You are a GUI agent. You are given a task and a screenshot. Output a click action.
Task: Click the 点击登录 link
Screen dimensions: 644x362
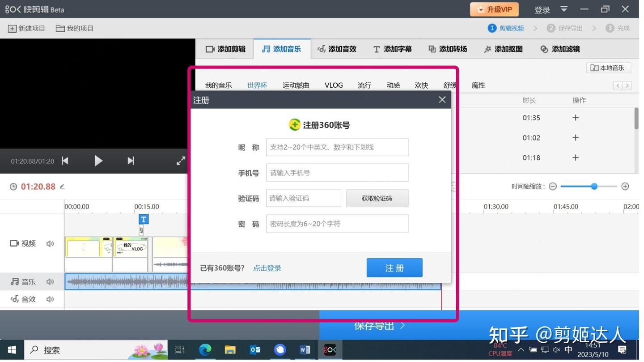(267, 268)
